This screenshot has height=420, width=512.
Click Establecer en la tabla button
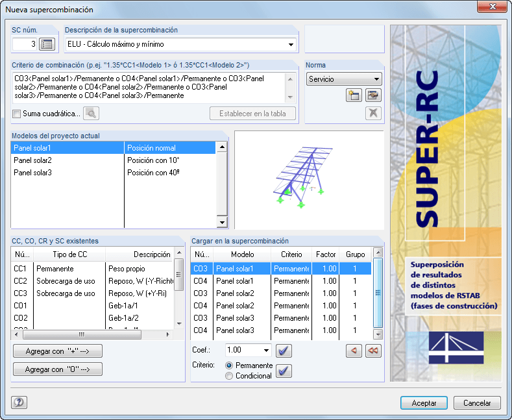(x=252, y=114)
